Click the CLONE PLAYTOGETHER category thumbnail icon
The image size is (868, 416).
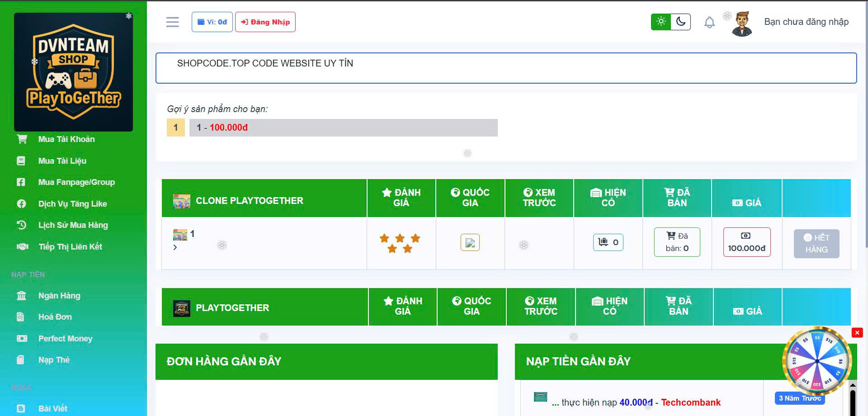coord(182,201)
